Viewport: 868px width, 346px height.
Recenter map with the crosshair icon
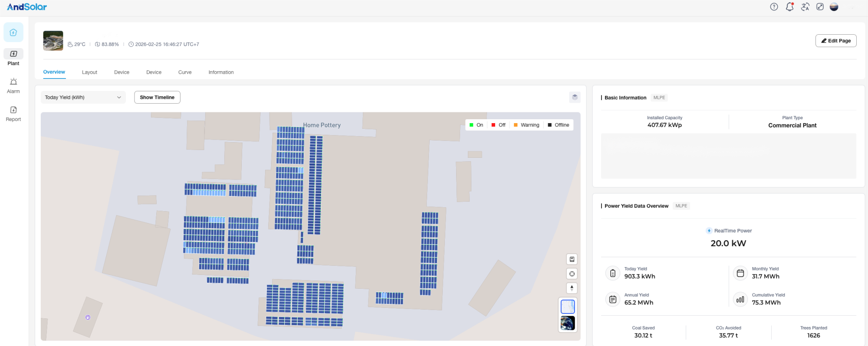[572, 274]
